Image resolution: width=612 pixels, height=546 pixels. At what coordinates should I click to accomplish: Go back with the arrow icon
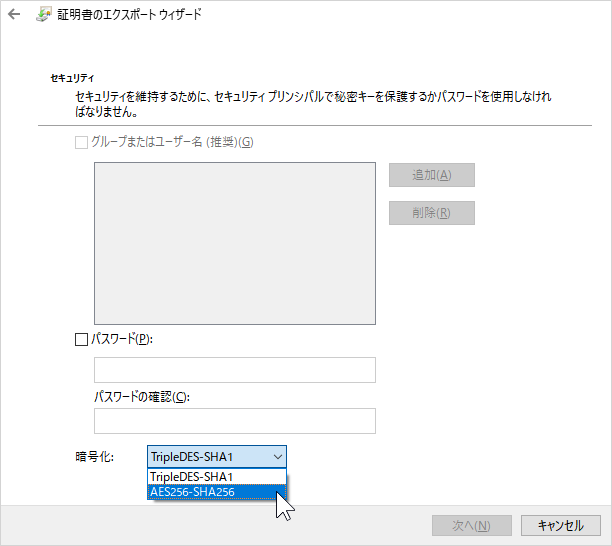[x=14, y=14]
